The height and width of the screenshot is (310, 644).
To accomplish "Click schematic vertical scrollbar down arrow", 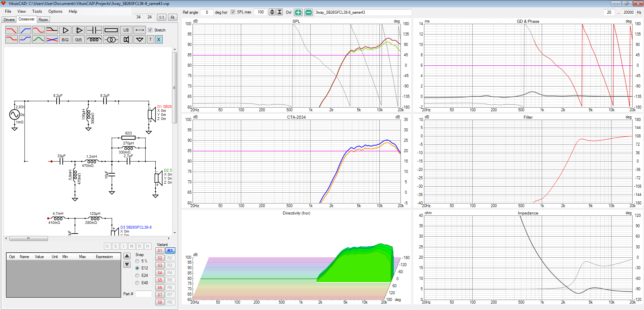I will 175,233.
